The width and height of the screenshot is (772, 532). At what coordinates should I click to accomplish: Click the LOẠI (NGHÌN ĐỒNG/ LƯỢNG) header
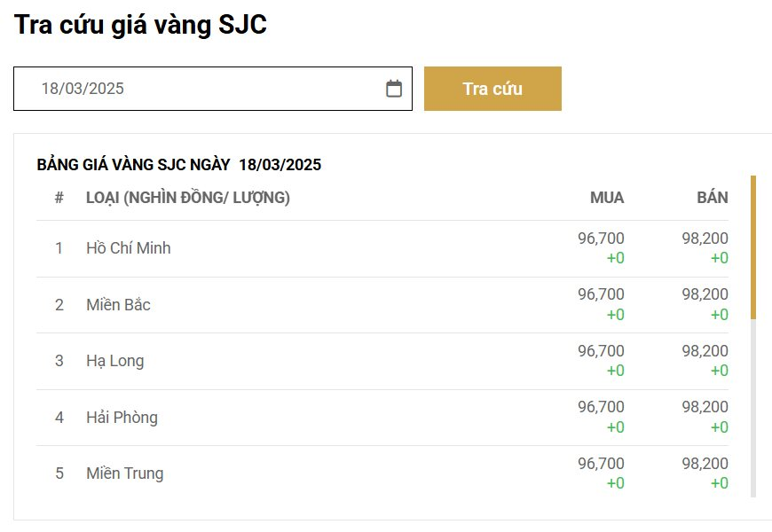point(187,198)
